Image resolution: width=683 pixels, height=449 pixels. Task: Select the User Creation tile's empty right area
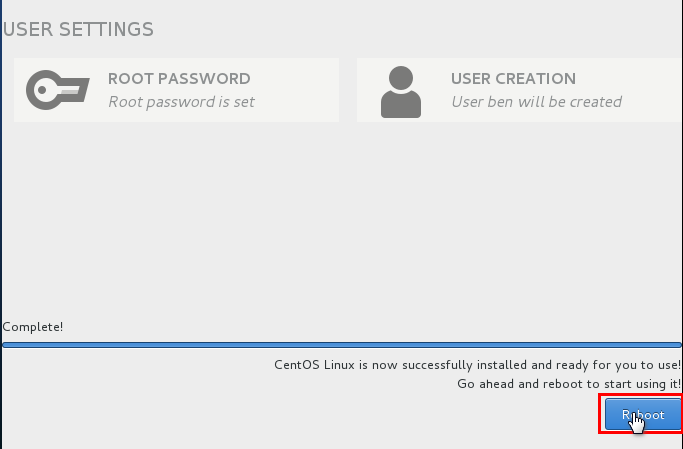(655, 90)
